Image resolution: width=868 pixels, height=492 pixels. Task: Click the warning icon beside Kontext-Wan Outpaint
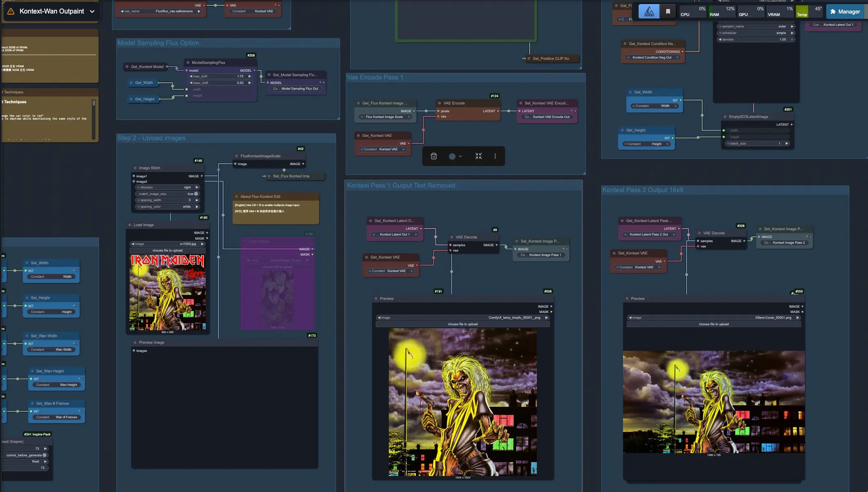11,11
